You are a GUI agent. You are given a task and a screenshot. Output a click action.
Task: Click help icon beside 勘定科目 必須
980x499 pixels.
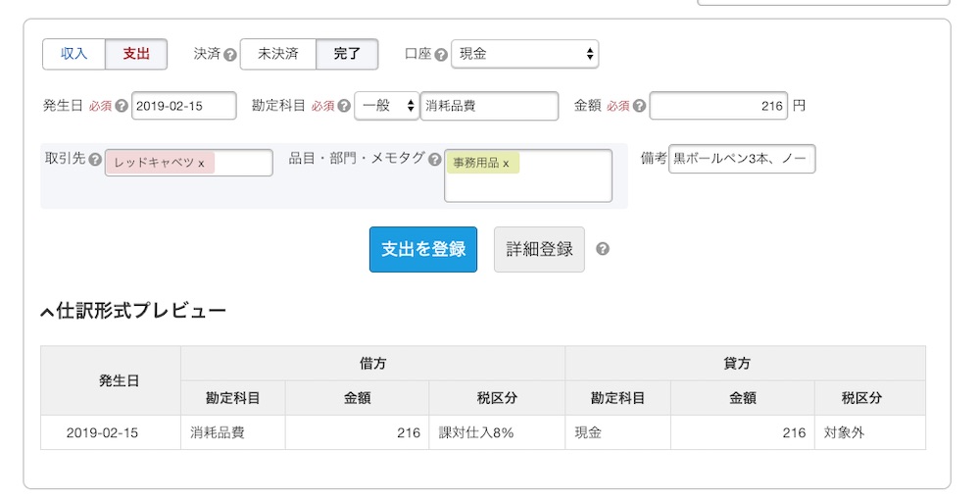tap(345, 106)
